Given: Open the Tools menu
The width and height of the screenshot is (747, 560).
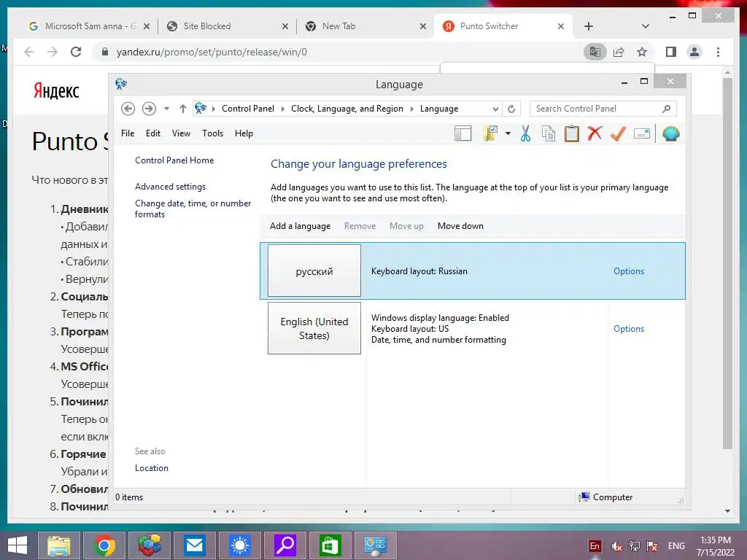Looking at the screenshot, I should 212,133.
